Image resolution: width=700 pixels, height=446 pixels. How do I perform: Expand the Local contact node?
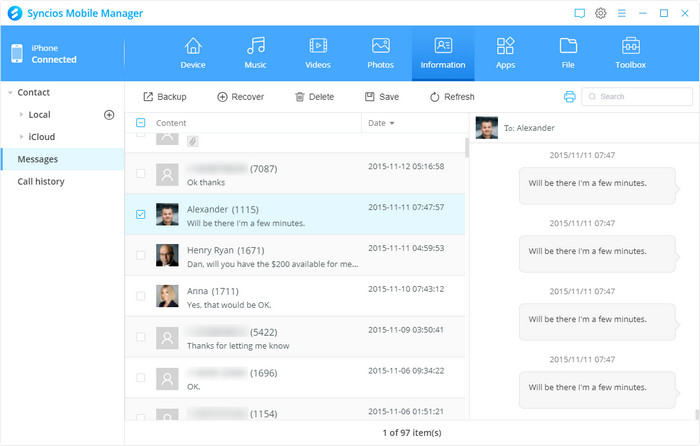[21, 115]
